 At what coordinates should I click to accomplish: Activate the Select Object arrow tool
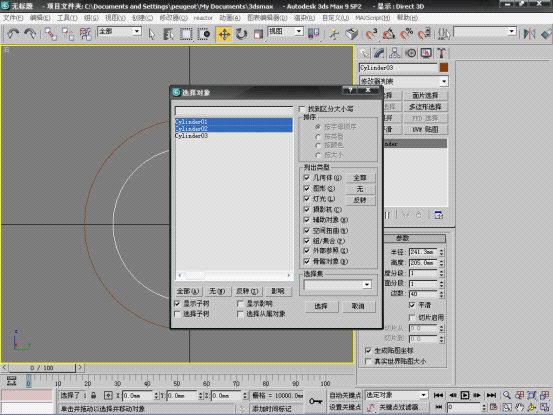click(x=152, y=34)
